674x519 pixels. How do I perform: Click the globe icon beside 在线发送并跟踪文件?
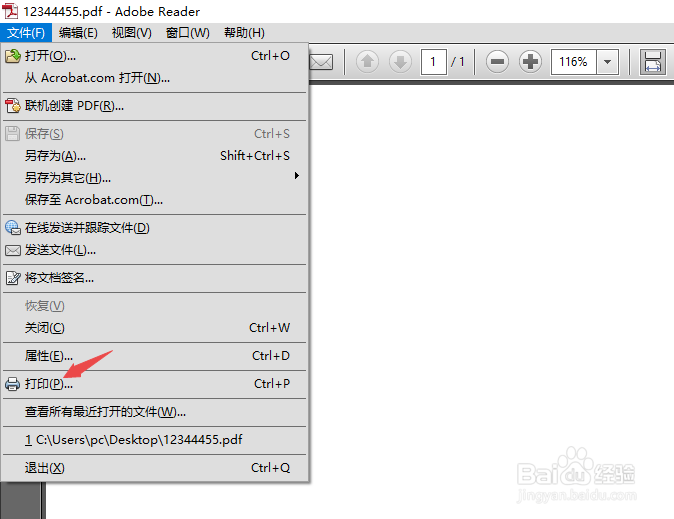[x=12, y=228]
